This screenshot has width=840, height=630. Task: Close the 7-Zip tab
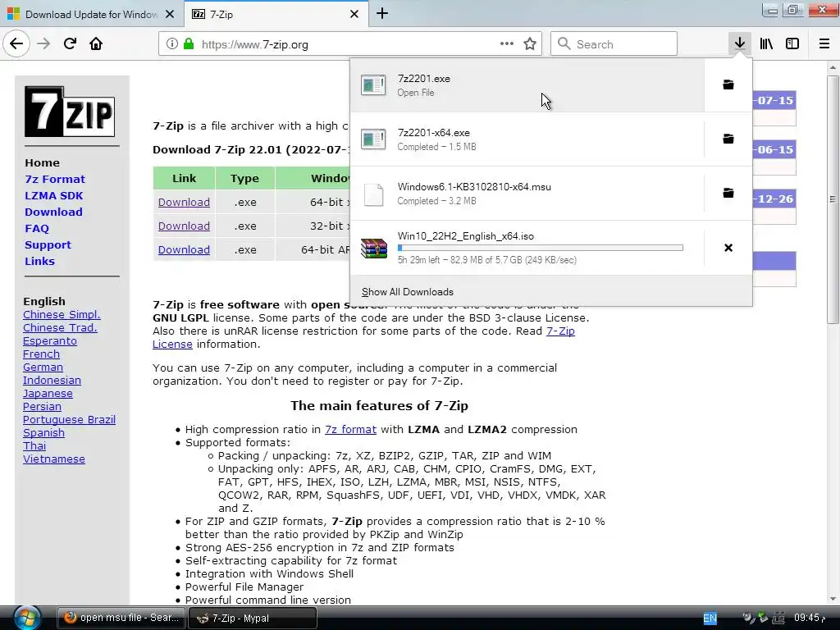click(x=354, y=14)
